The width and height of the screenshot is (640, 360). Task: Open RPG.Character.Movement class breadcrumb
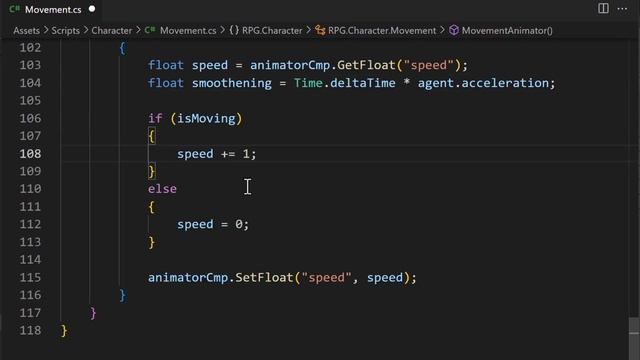[x=382, y=31]
